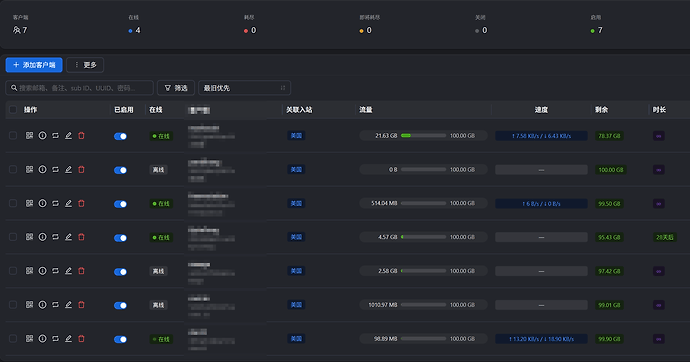Image resolution: width=690 pixels, height=362 pixels.
Task: Click the 剩余 column header
Action: point(602,110)
